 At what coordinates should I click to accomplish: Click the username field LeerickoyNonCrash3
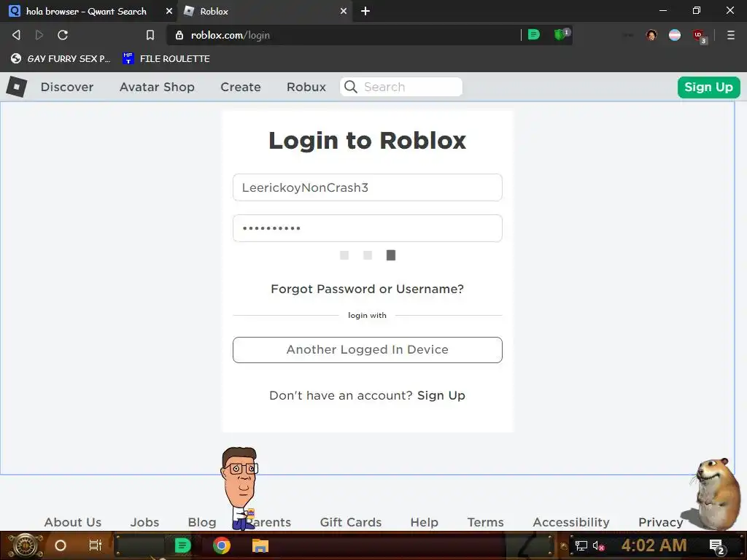point(368,187)
